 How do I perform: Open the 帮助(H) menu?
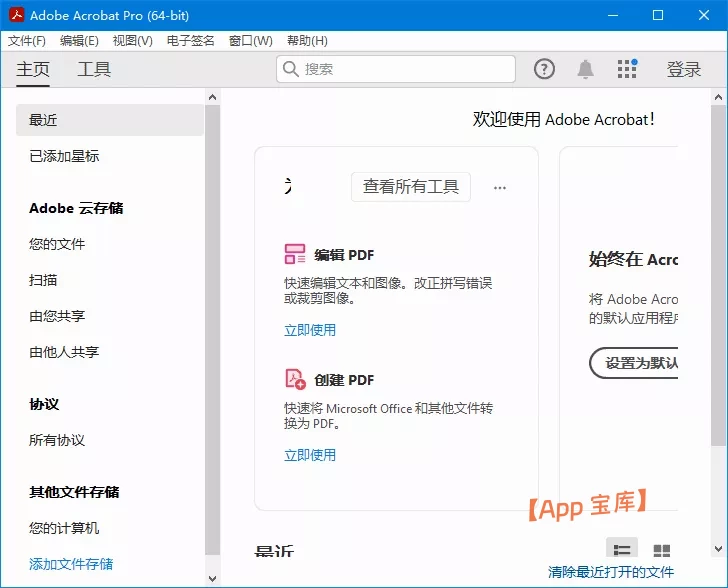click(x=307, y=41)
